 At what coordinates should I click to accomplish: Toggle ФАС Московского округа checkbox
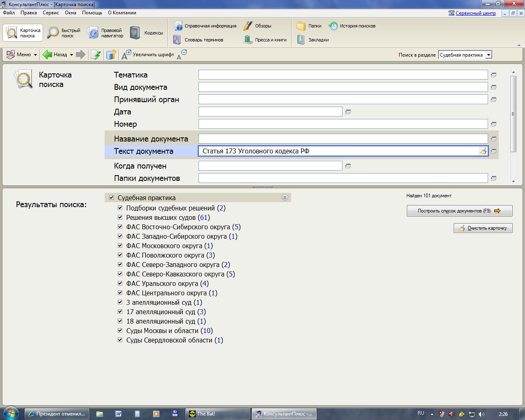pyautogui.click(x=120, y=245)
